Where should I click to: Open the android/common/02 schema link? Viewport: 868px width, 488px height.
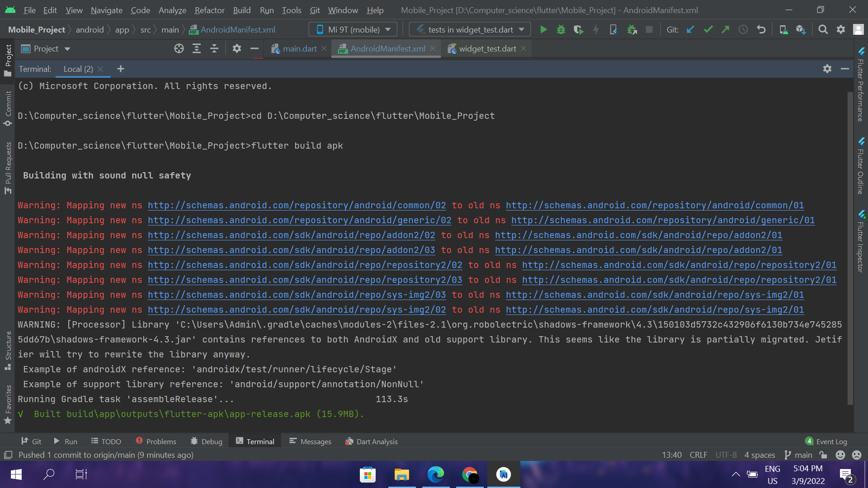(297, 205)
